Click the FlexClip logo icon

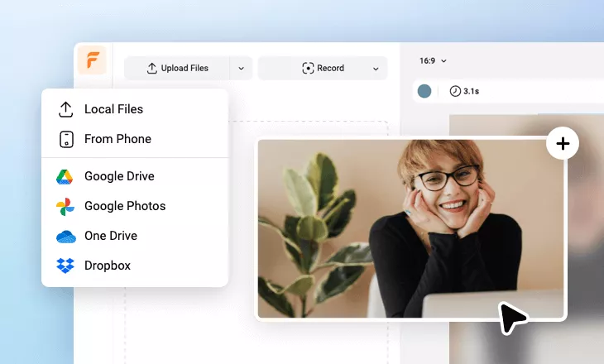tap(92, 61)
